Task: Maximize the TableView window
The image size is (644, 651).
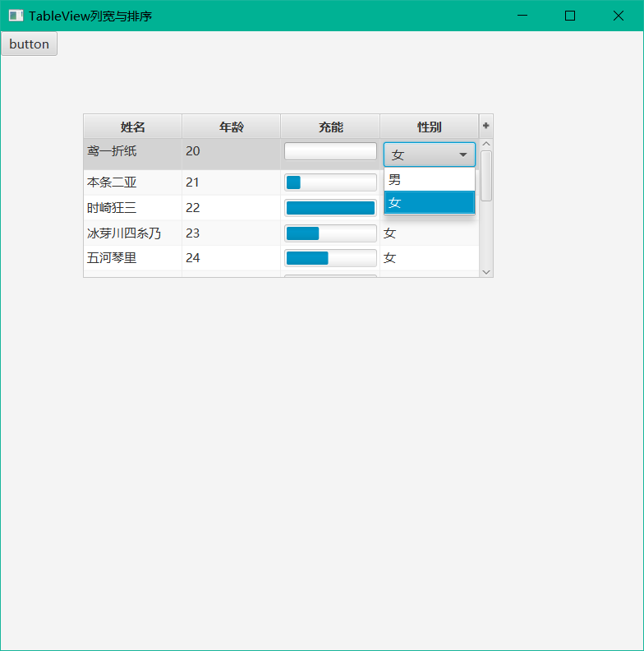Action: (x=570, y=16)
